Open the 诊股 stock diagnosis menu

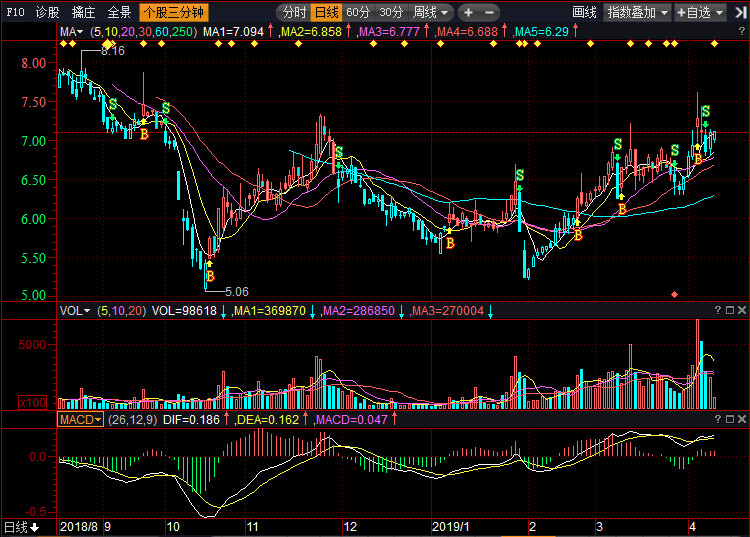[47, 13]
